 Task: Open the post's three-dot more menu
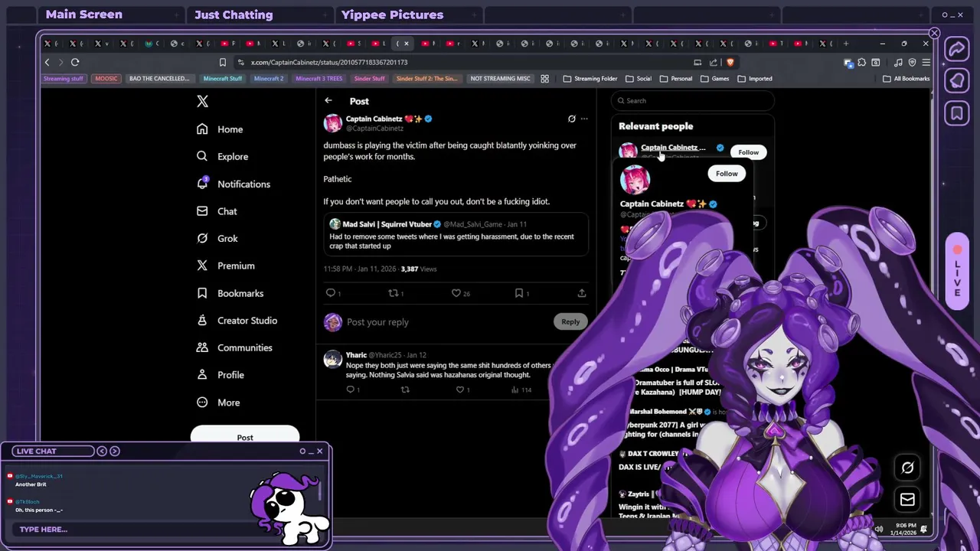[x=584, y=119]
